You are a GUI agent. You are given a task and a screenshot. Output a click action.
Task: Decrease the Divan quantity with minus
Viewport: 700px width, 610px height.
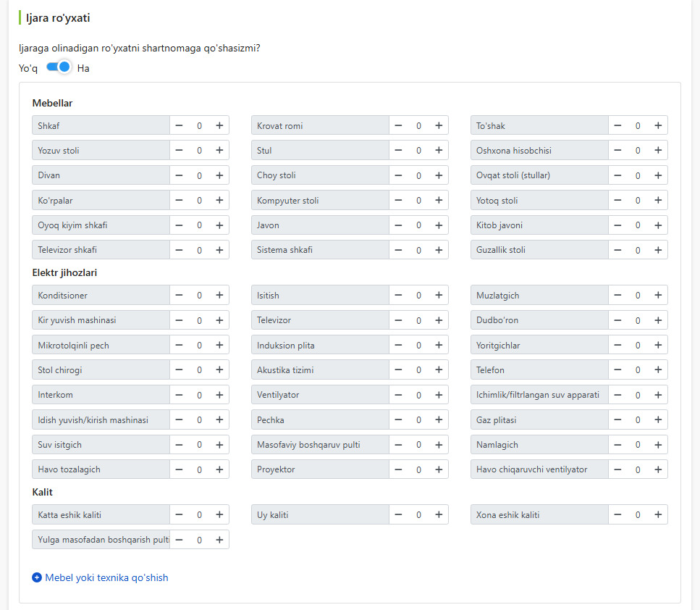pos(179,175)
